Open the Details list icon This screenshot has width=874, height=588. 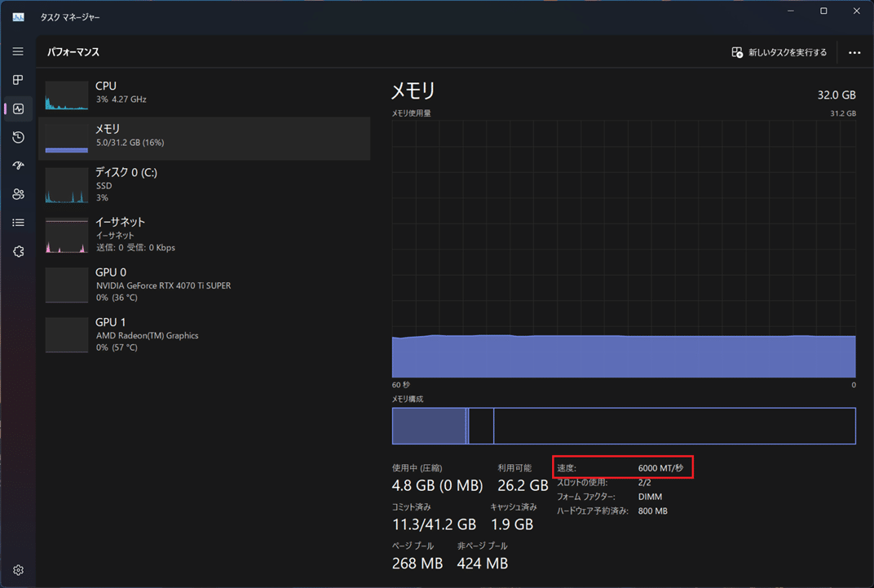(18, 223)
